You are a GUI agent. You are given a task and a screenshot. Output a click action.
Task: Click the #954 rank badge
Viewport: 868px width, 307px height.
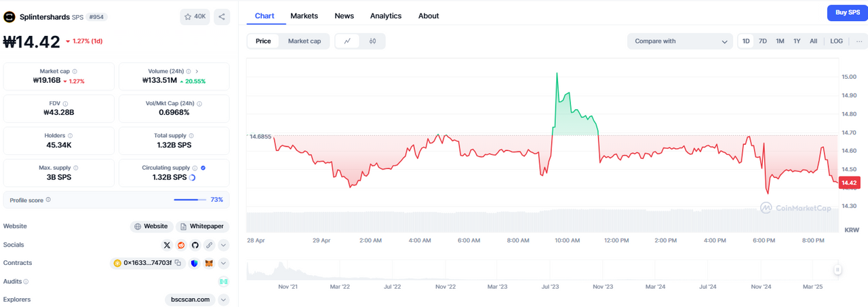(97, 17)
